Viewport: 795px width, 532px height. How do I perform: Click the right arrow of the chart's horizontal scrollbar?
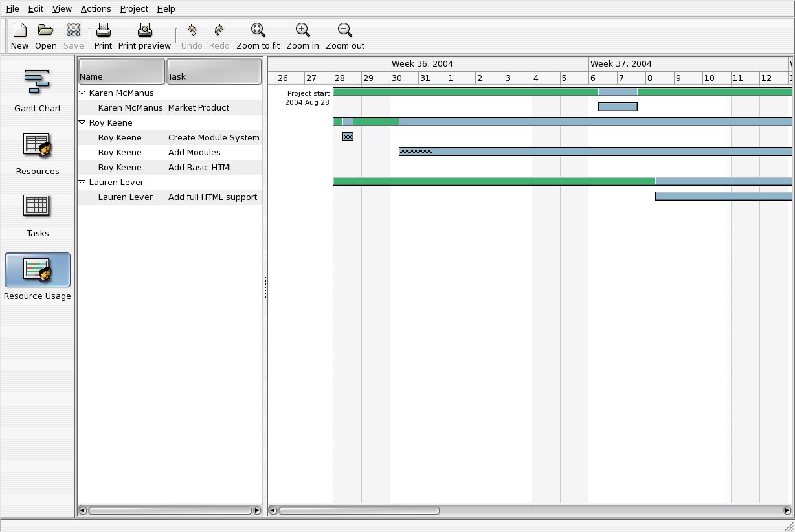tap(787, 510)
